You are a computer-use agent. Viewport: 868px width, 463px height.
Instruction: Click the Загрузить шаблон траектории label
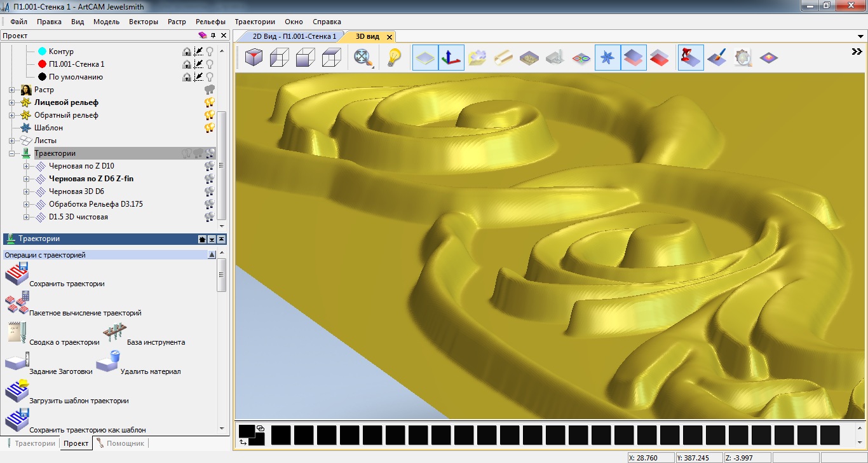79,401
